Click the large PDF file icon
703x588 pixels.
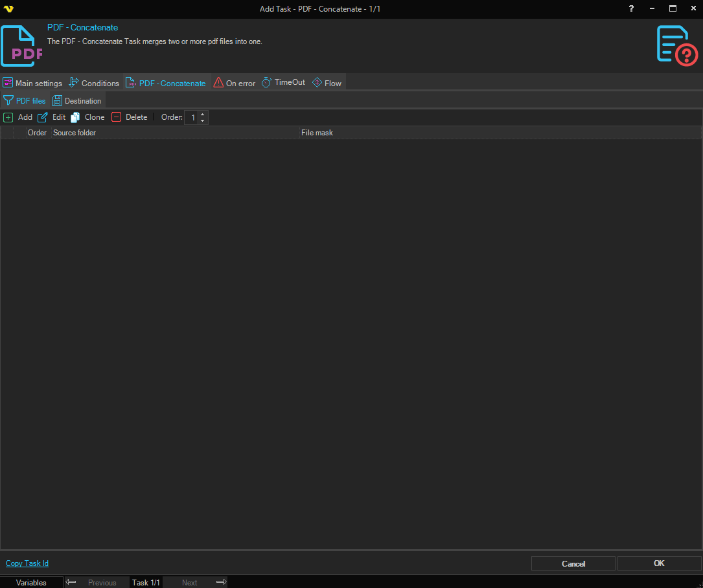[21, 46]
